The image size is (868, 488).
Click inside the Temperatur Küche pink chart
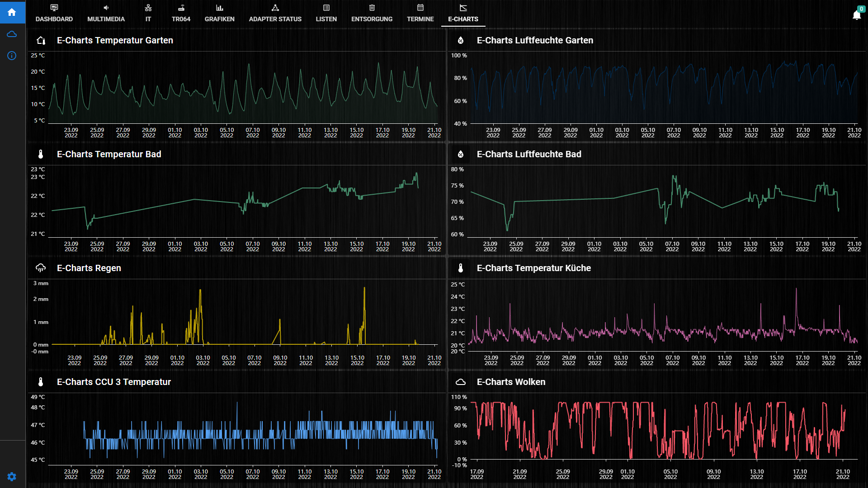pyautogui.click(x=663, y=317)
